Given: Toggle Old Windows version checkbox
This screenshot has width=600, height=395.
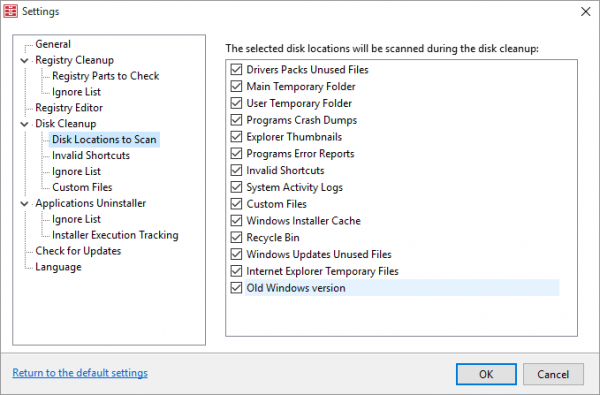Looking at the screenshot, I should pos(236,288).
